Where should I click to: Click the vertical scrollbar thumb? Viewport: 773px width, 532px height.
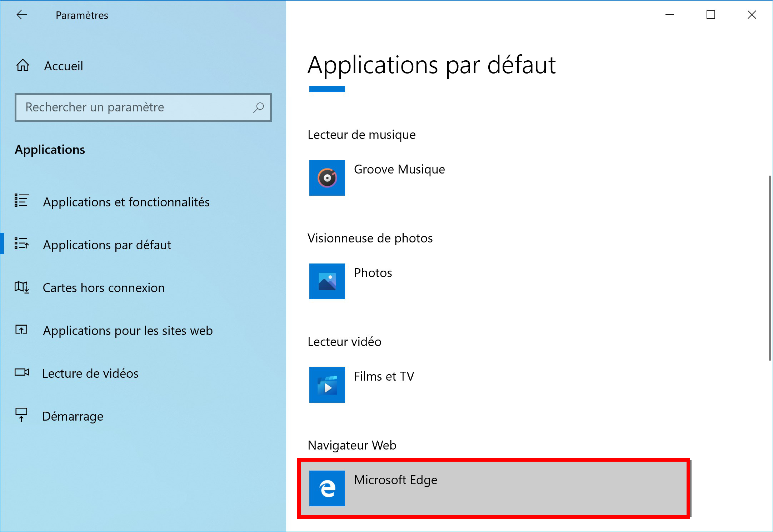click(770, 268)
